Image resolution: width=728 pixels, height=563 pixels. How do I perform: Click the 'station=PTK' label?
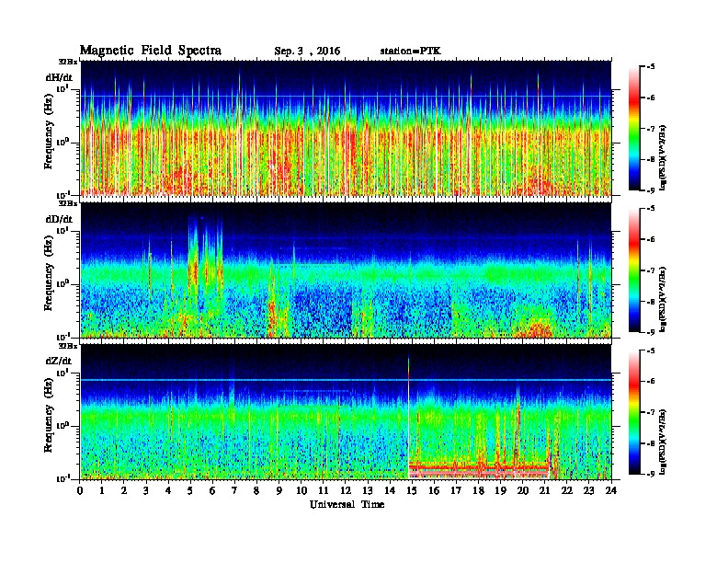pyautogui.click(x=411, y=51)
